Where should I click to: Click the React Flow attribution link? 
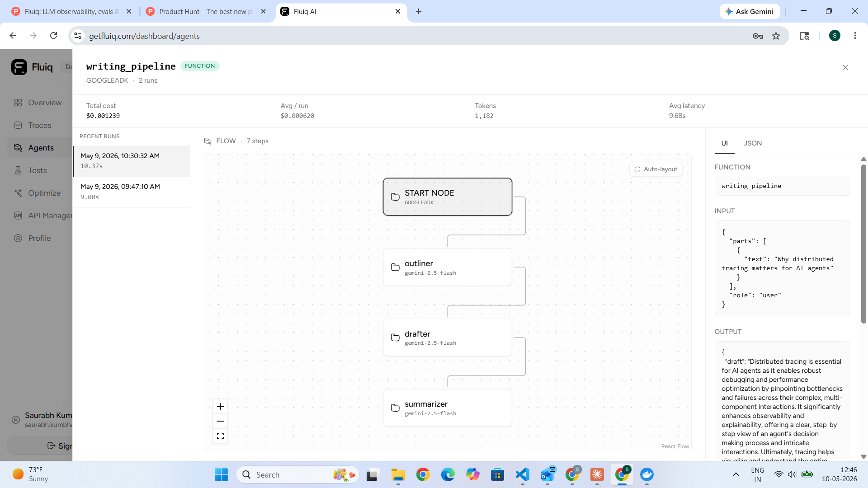(675, 446)
